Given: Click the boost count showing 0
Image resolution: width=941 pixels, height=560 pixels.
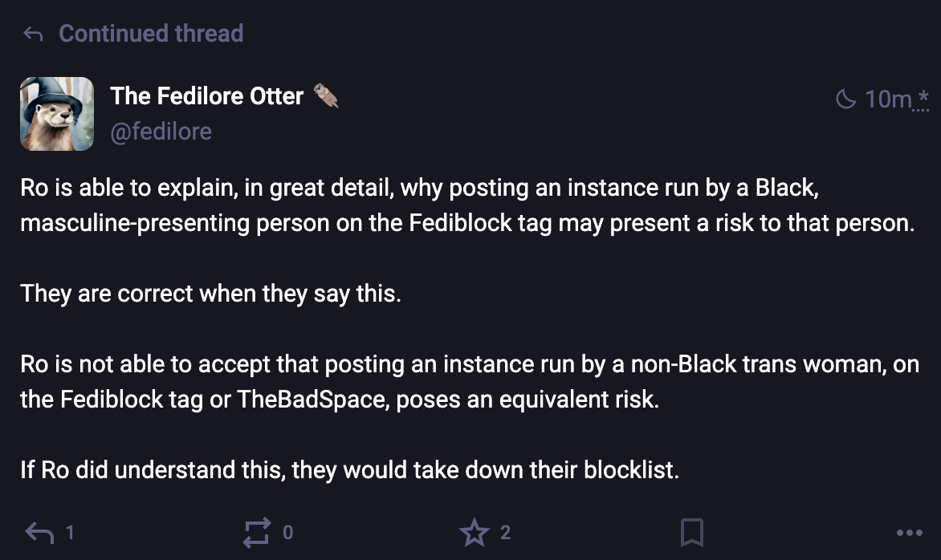Looking at the screenshot, I should point(288,532).
